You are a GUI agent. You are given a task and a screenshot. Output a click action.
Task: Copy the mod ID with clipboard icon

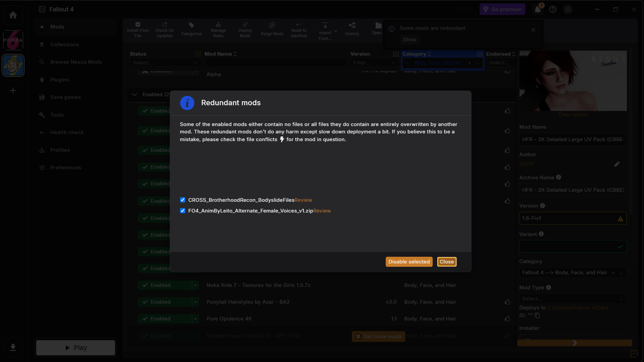click(537, 315)
